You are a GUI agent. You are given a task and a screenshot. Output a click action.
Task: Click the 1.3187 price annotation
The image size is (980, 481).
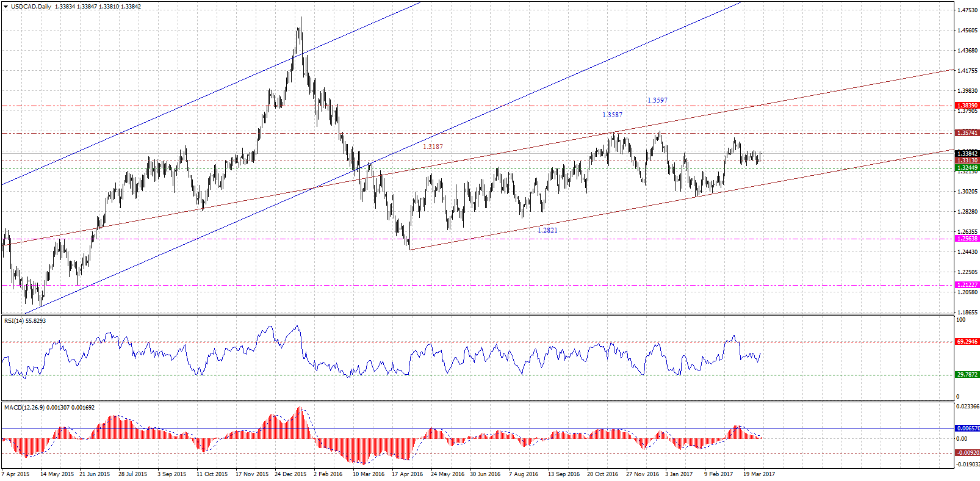433,146
